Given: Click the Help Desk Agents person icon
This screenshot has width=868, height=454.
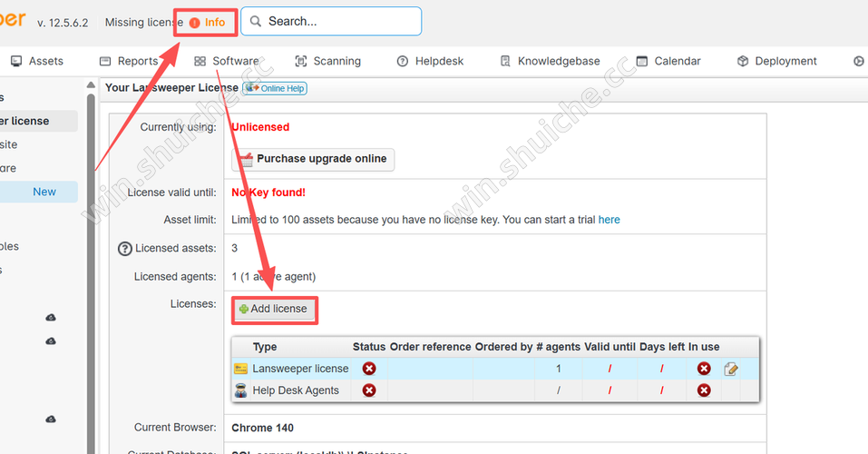Looking at the screenshot, I should pyautogui.click(x=240, y=390).
